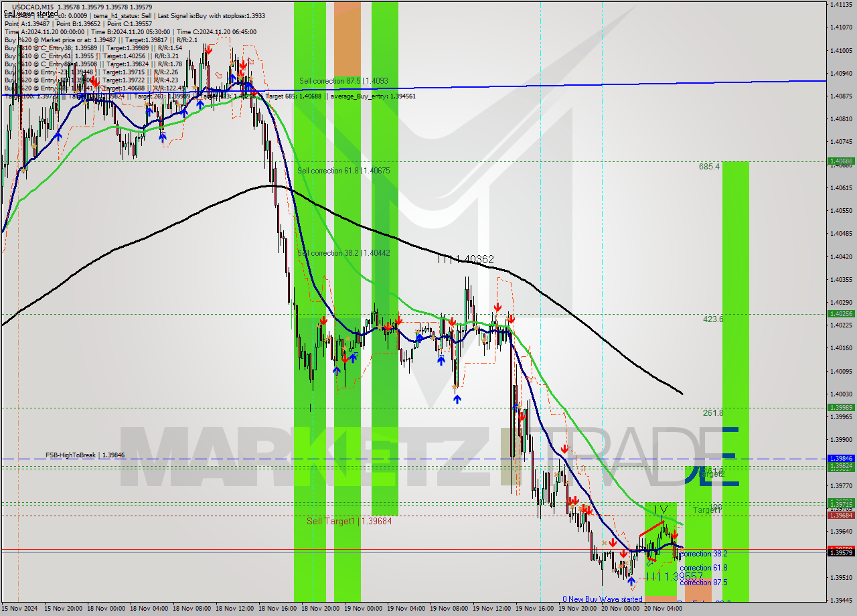Click the '19 Nov 08:00' time axis label
Image resolution: width=857 pixels, height=616 pixels.
[449, 609]
